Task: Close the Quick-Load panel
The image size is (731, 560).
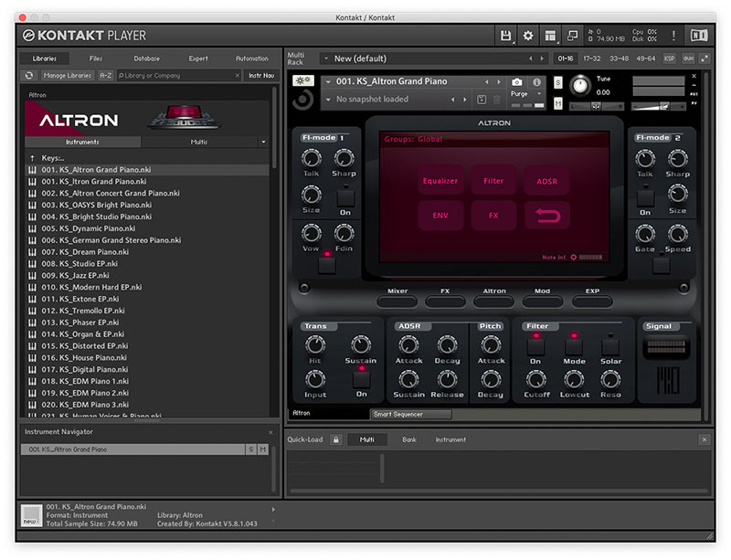Action: (705, 439)
